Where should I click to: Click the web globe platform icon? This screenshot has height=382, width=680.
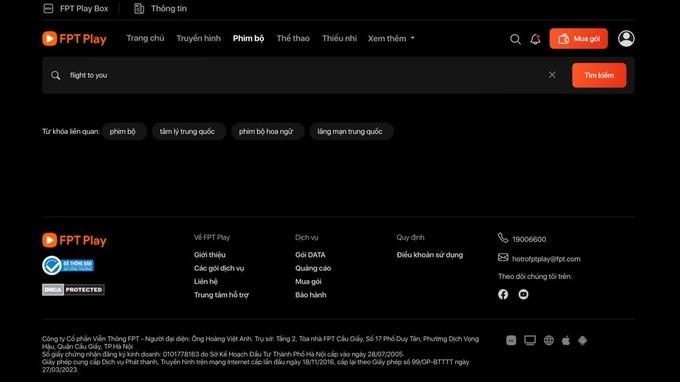point(549,340)
